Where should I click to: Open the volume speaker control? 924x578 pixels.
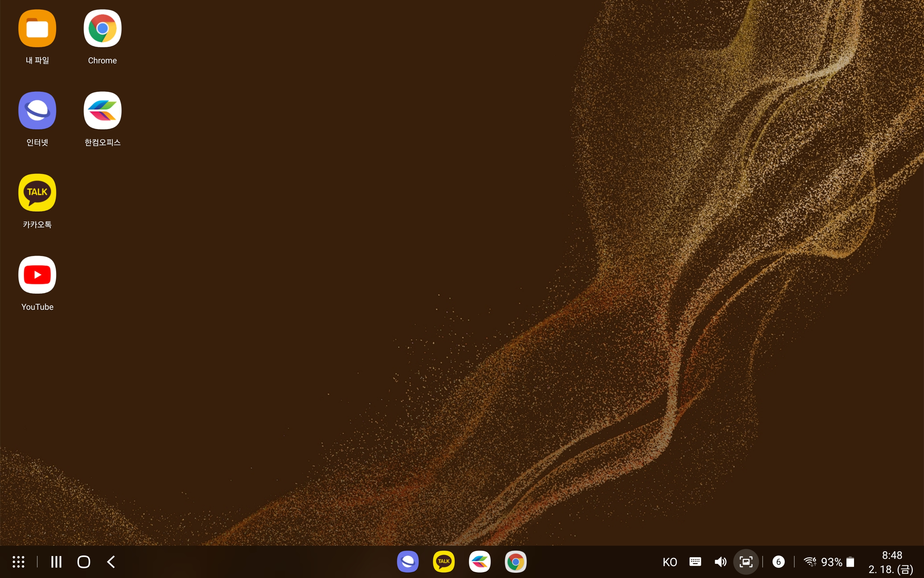[x=720, y=562]
